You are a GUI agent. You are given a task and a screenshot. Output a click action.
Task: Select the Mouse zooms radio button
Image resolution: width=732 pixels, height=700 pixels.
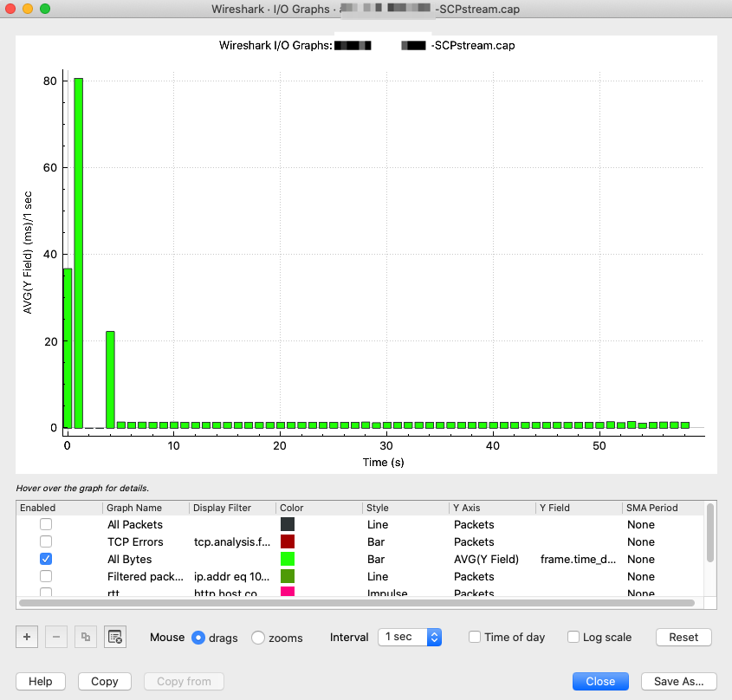point(257,638)
